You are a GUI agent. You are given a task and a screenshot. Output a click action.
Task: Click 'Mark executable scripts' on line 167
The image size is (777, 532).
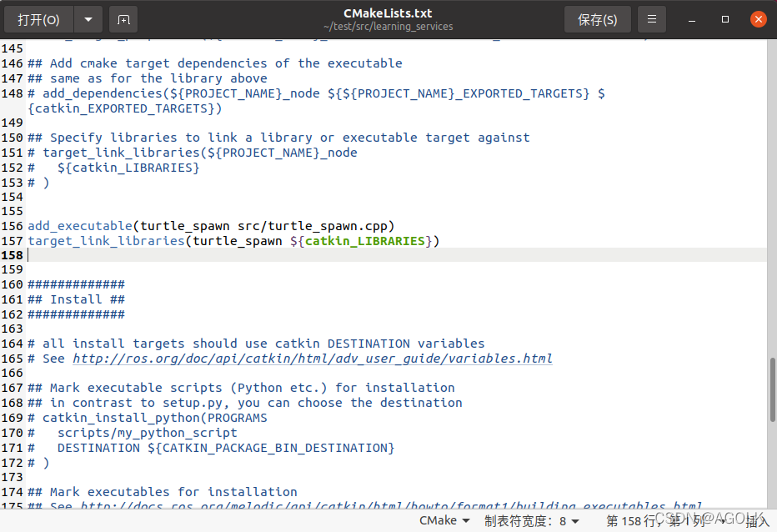241,388
